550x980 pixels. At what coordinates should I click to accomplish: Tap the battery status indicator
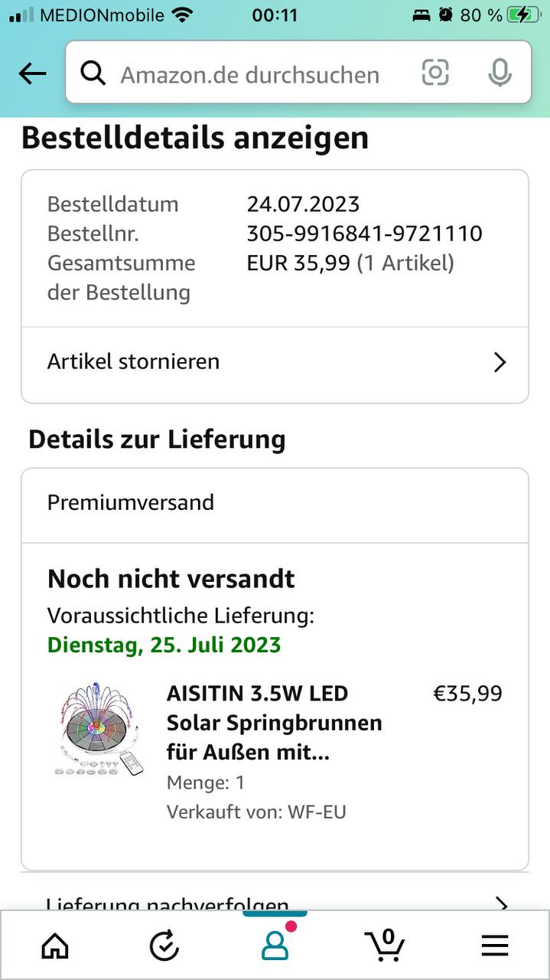click(523, 15)
